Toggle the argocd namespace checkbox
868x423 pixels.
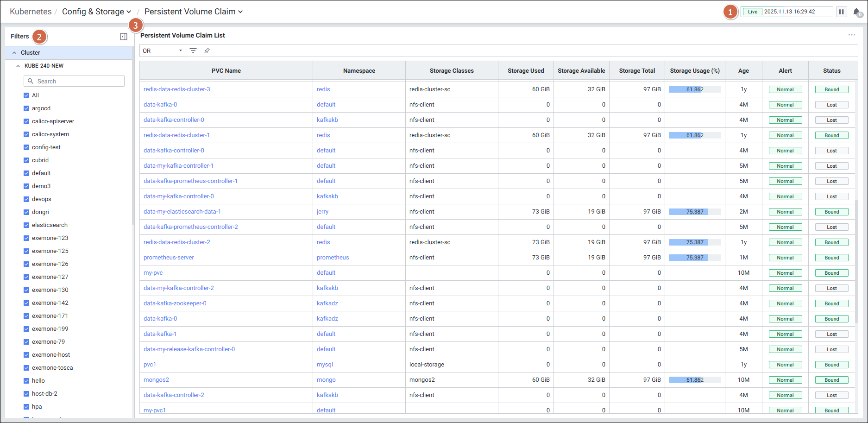[26, 108]
